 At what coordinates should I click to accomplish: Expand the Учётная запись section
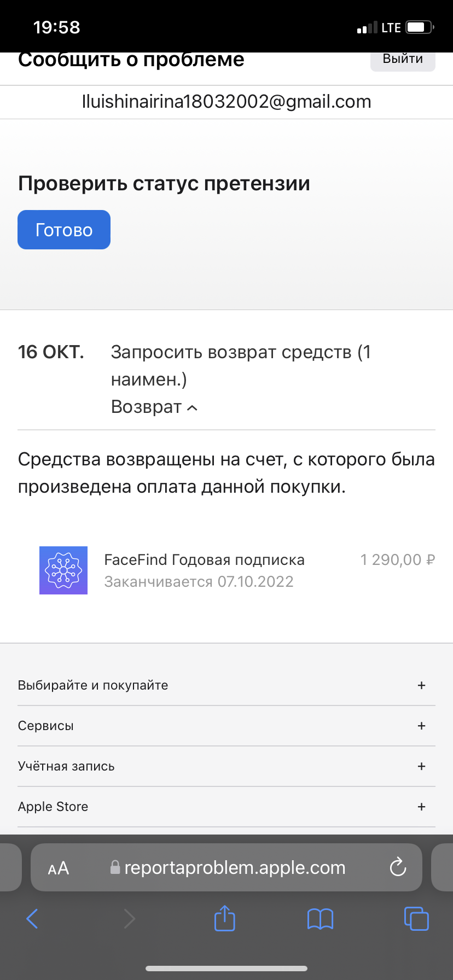tap(421, 766)
